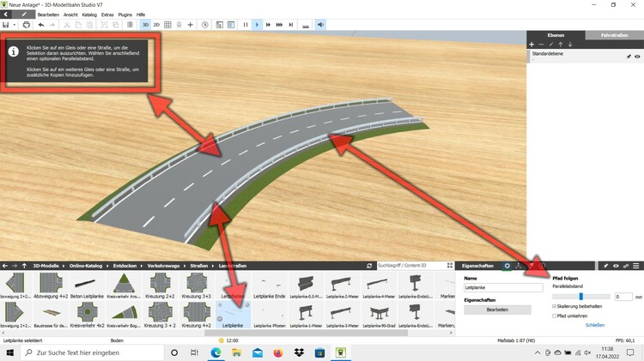Click the undo arrow icon
644x361 pixels.
pyautogui.click(x=40, y=25)
